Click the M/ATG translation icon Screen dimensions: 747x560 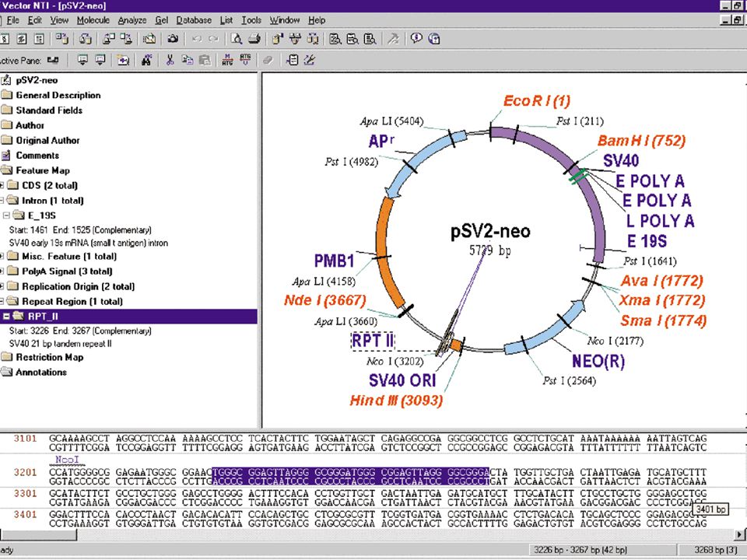[228, 60]
